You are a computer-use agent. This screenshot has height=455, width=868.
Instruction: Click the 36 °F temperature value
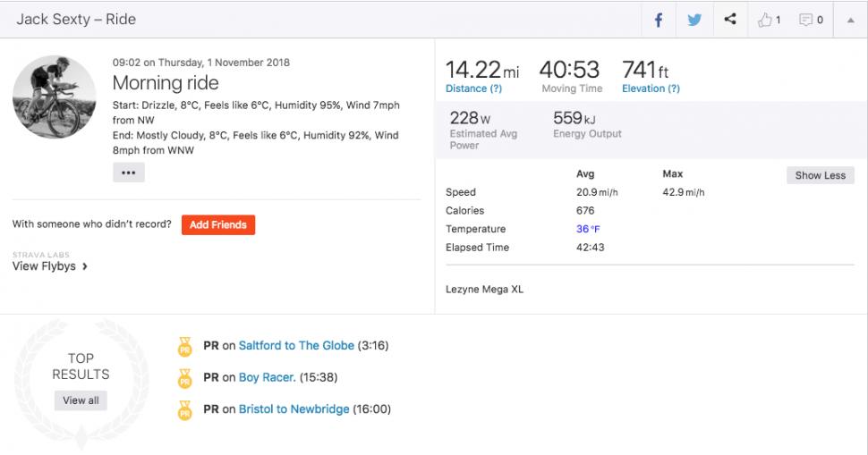pos(588,229)
